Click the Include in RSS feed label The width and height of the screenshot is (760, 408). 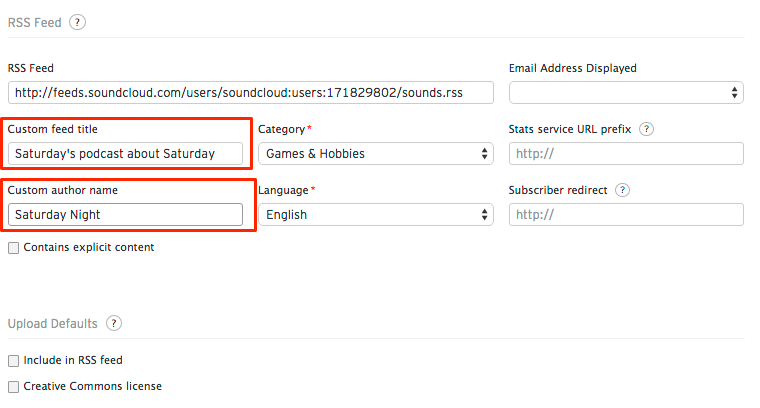click(73, 360)
